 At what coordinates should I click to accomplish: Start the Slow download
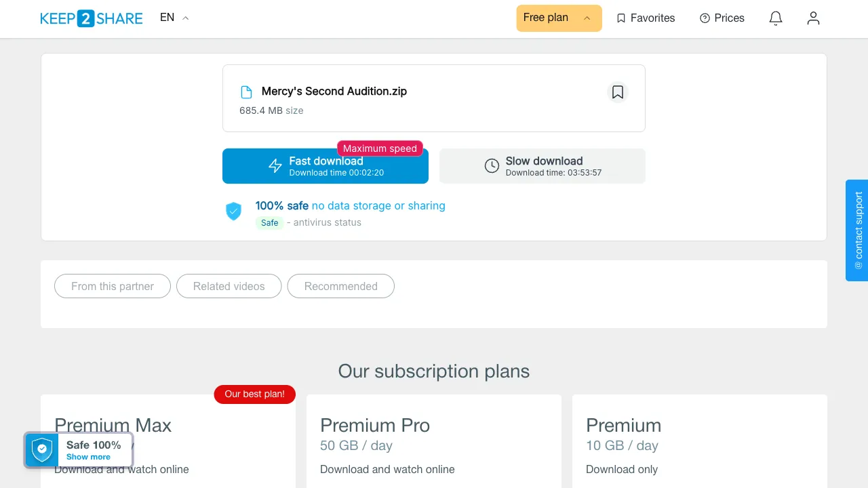click(542, 166)
